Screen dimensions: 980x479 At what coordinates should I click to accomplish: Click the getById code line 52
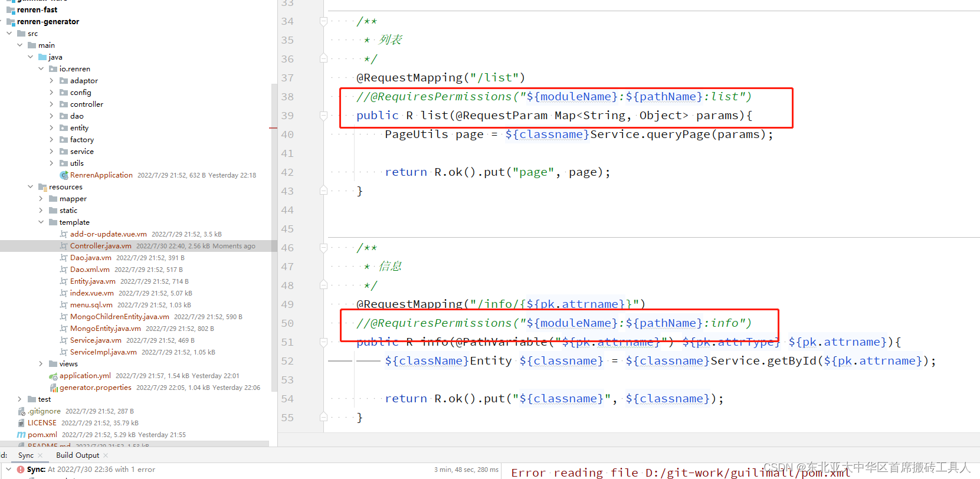pyautogui.click(x=660, y=361)
